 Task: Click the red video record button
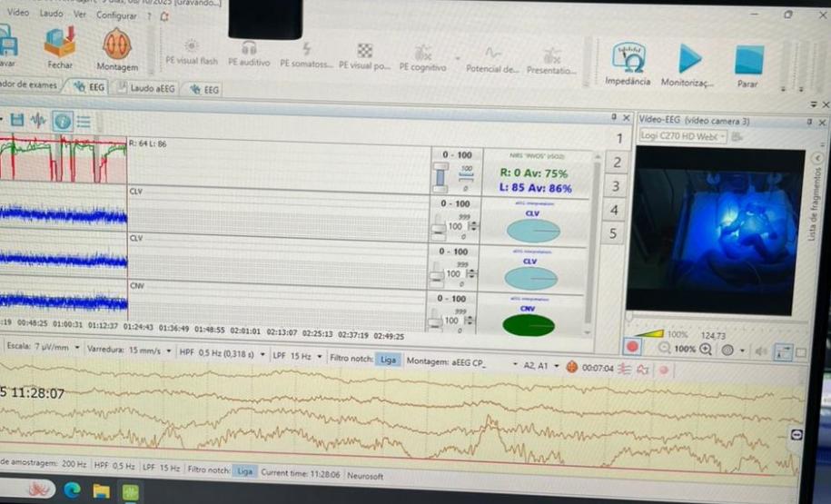[x=633, y=347]
